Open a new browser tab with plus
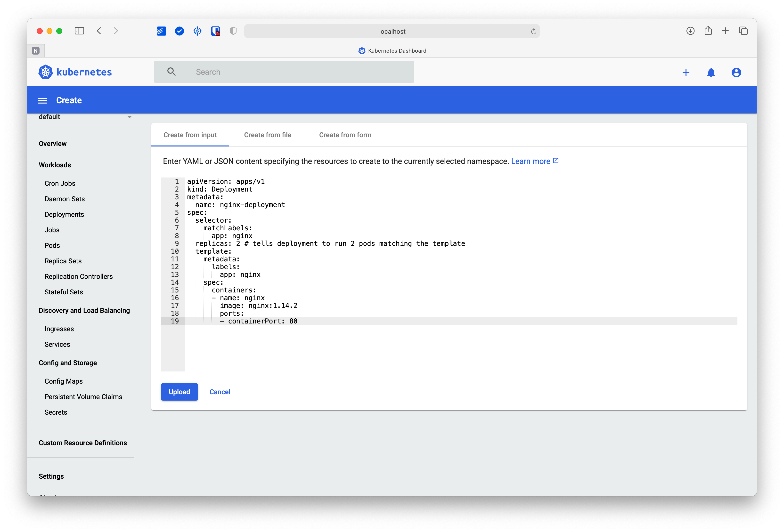Screen dimensions: 784x532 point(725,31)
